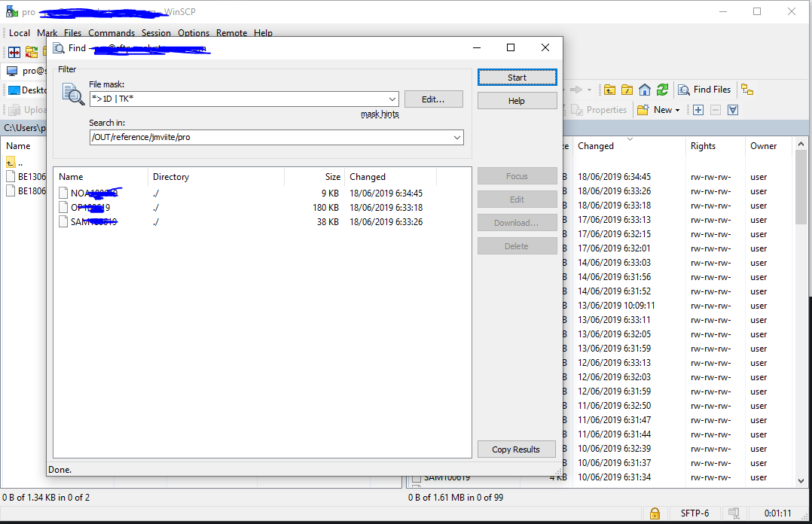
Task: Click the compare directories toolbar icon
Action: (x=14, y=52)
